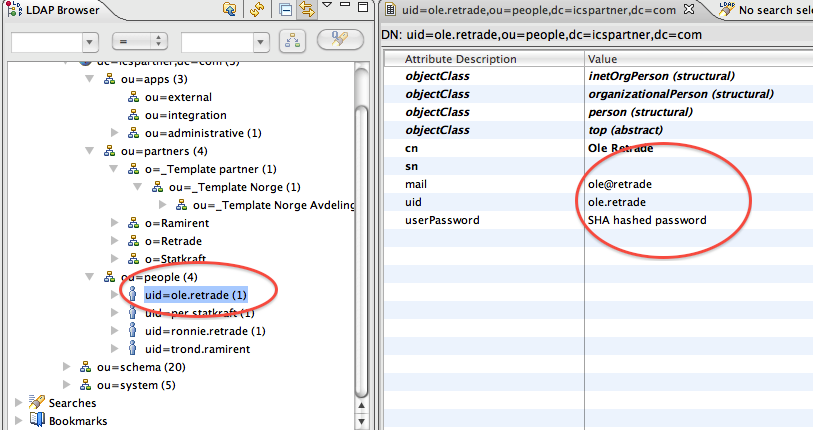This screenshot has height=430, width=813.
Task: Click the ou=integration entry icon
Action: coord(133,115)
